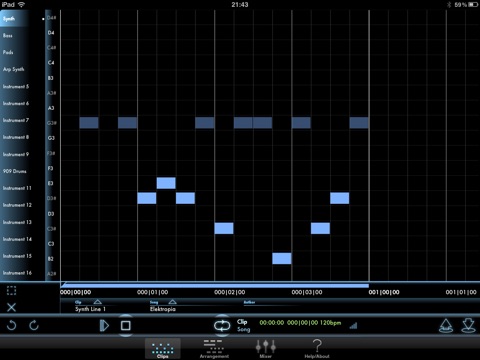
Task: Select the B2 note block
Action: point(282,258)
